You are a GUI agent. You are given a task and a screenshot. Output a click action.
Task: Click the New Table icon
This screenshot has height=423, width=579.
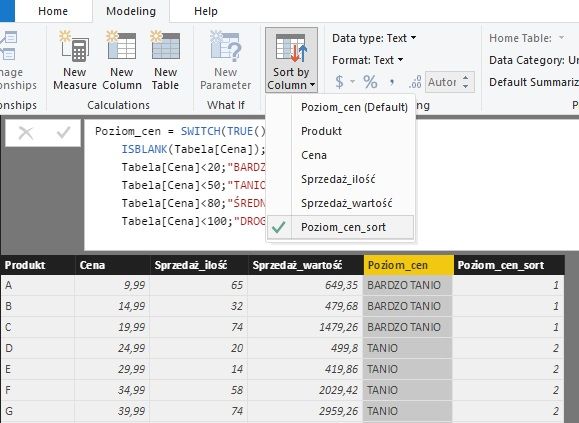[165, 46]
